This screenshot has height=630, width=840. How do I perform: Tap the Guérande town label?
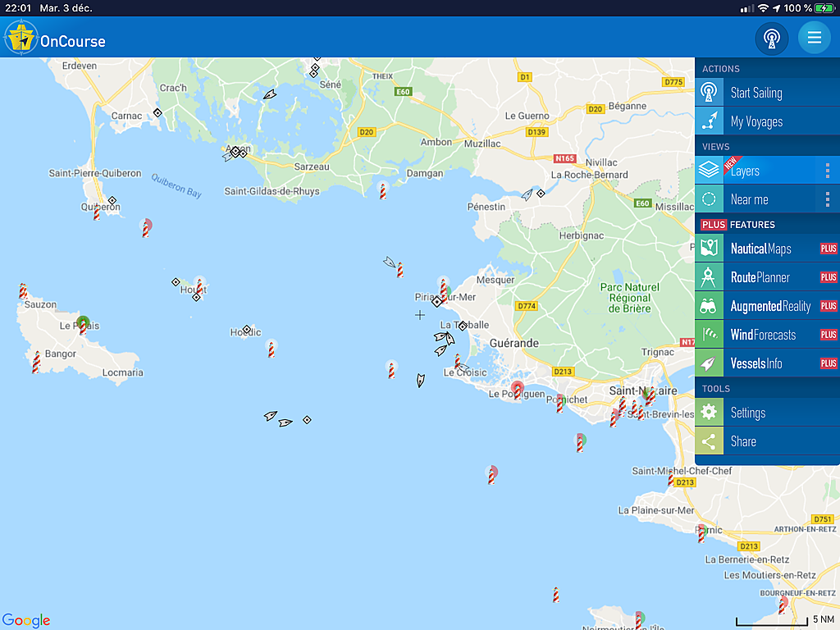[x=514, y=343]
